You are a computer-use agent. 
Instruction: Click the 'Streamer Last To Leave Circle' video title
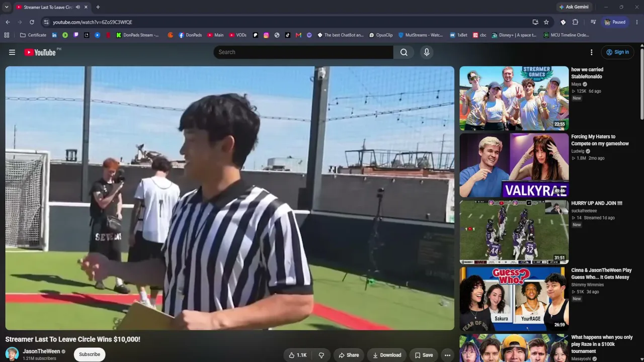73,339
